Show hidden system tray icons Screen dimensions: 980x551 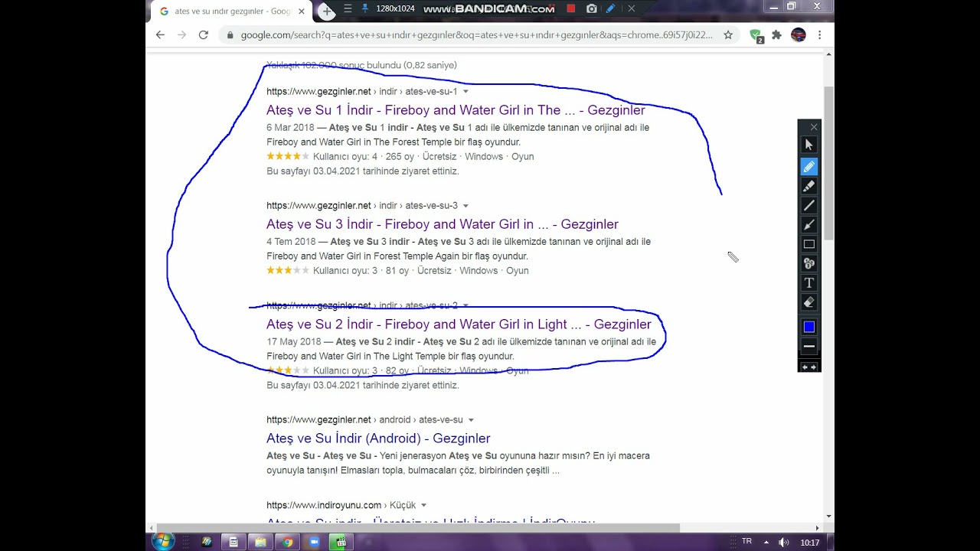[x=766, y=542]
